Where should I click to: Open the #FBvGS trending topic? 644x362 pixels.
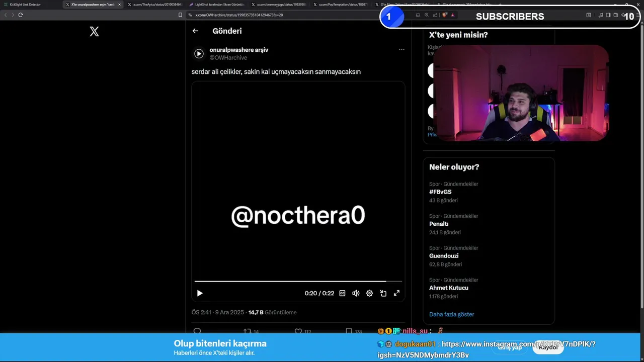440,192
